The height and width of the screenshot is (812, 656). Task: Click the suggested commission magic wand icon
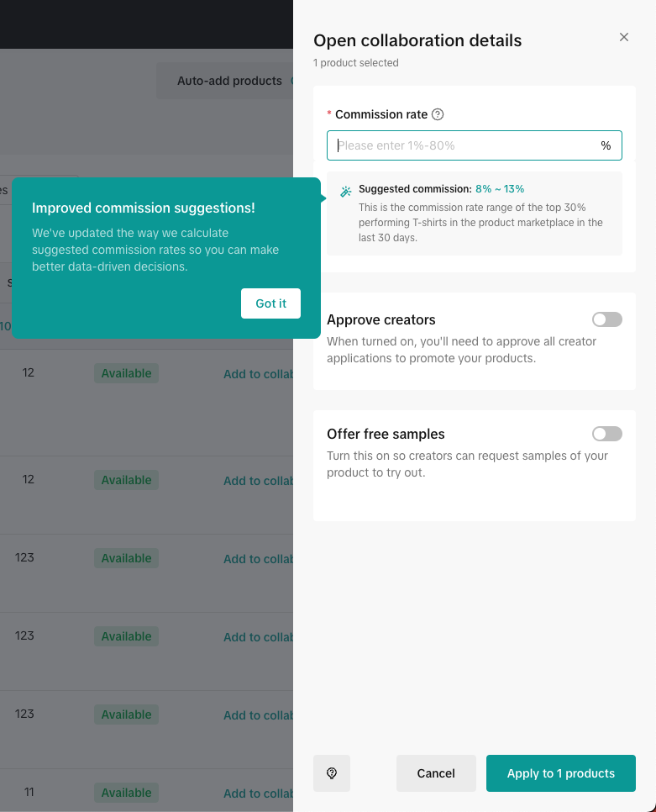[x=345, y=192]
